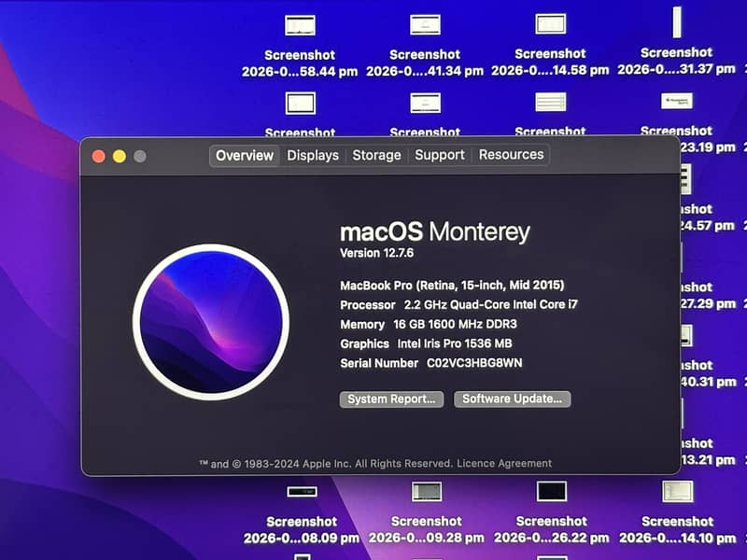
Task: Open the screenshot saved at 31.37 pm
Action: (x=676, y=23)
